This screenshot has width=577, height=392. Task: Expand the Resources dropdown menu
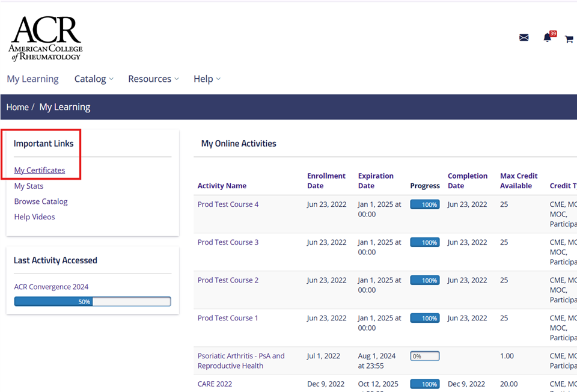pos(153,79)
